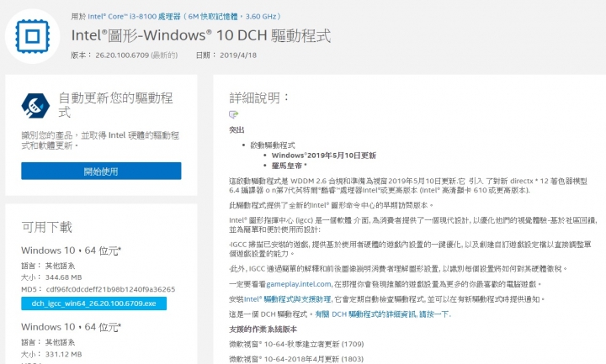Click the 可用下載 heading
This screenshot has height=364, width=606.
(47, 227)
